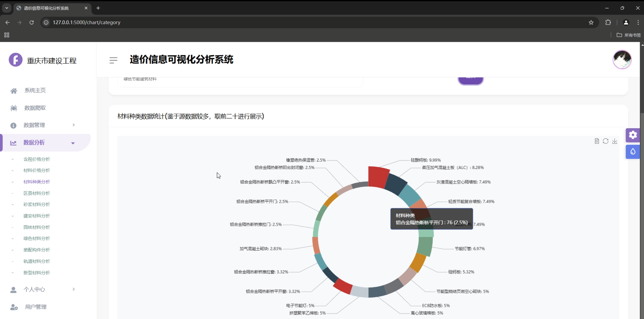Viewport: 644px width, 319px height.
Task: Click the partially visible purple submit button
Action: click(471, 81)
